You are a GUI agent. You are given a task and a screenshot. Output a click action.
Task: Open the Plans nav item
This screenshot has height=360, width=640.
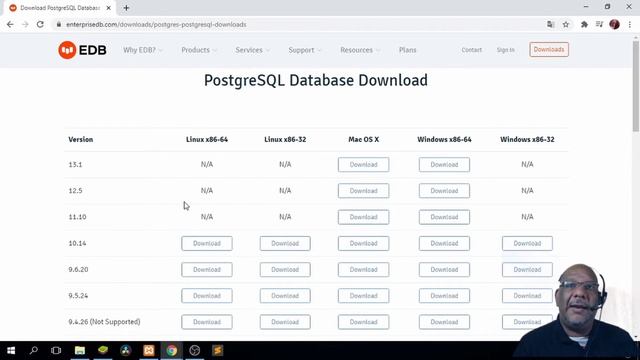(x=407, y=50)
